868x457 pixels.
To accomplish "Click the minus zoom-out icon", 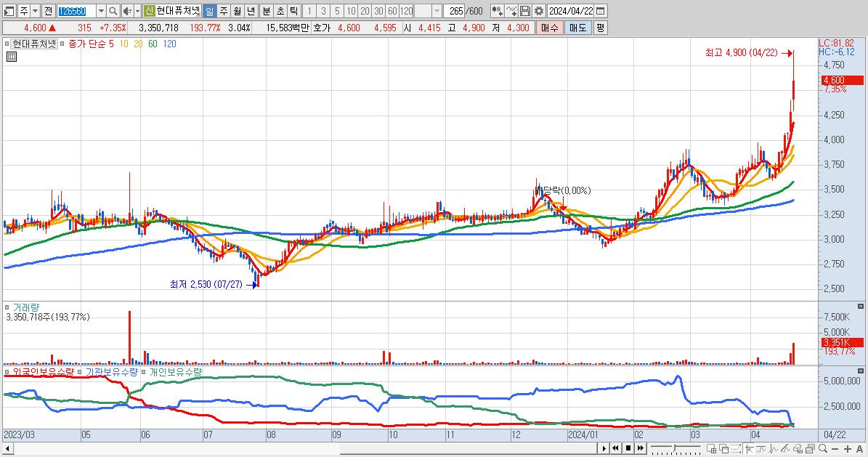I will point(835,449).
